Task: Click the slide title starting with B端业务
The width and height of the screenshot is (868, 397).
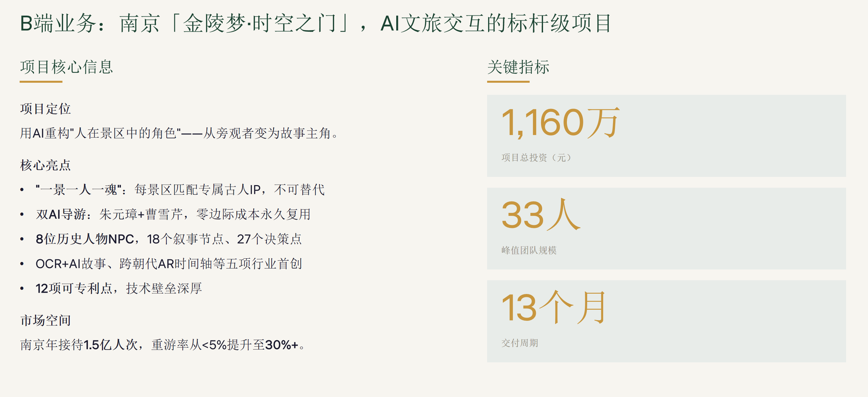Action: click(x=316, y=23)
